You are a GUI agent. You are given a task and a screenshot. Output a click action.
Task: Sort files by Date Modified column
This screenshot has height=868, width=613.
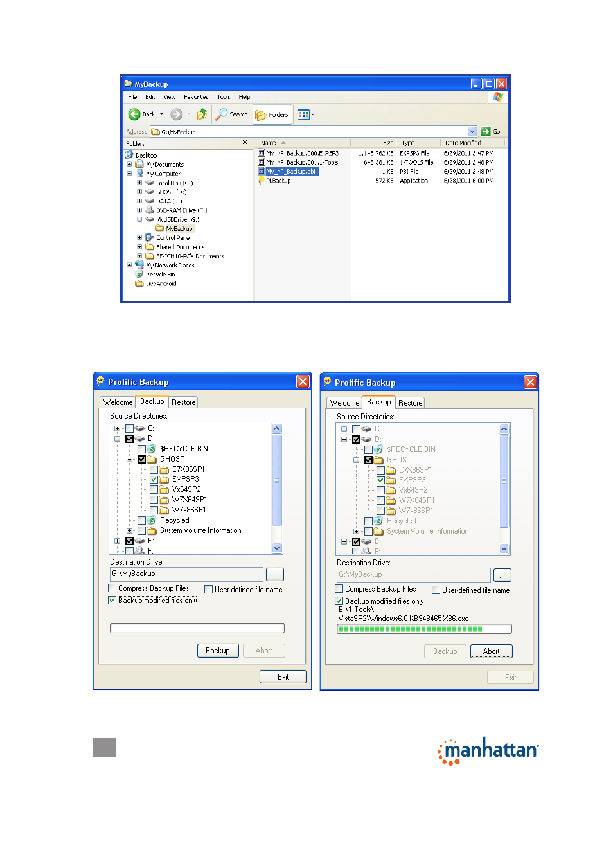463,143
